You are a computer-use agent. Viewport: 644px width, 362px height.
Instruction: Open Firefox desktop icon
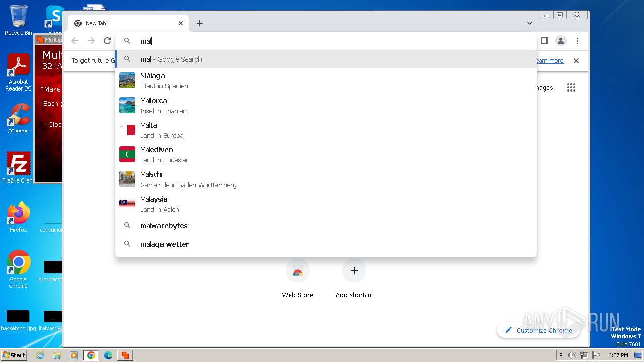18,217
